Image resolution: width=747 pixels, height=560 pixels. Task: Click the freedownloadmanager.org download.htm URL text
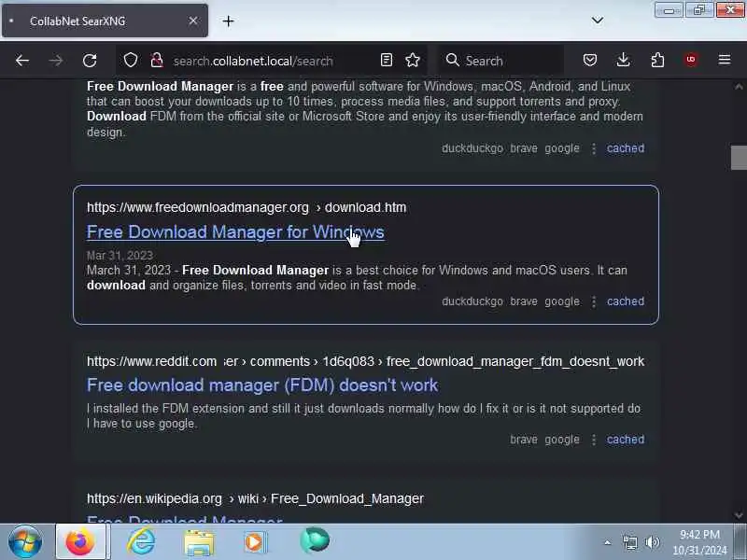[x=247, y=207]
